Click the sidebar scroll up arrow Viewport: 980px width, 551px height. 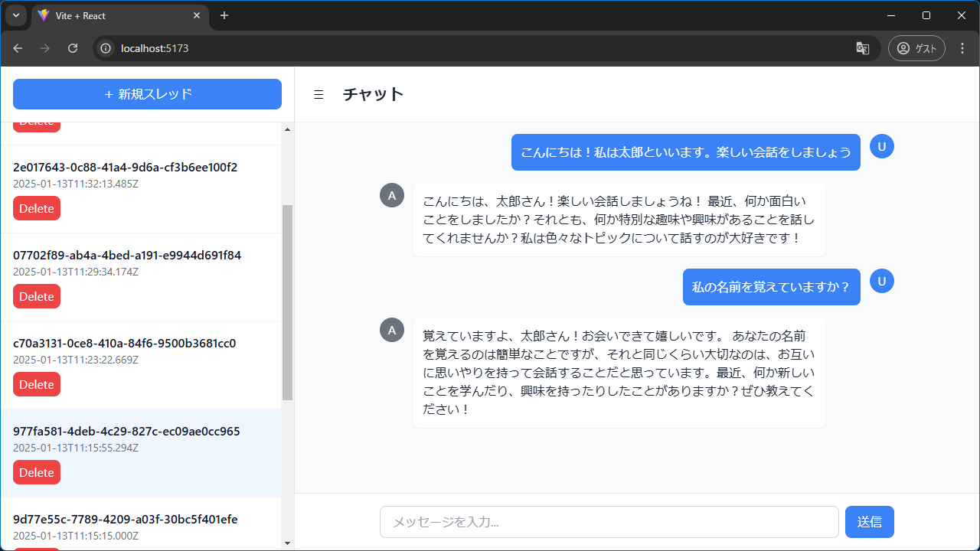click(288, 129)
